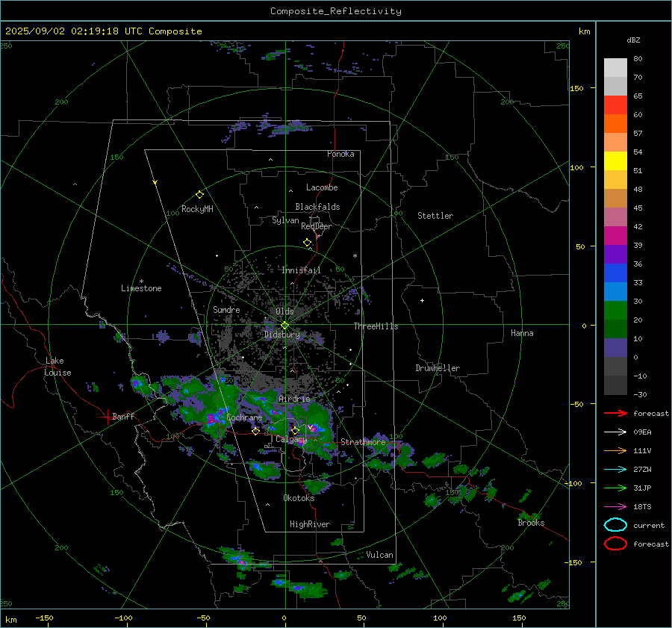Click the Olds city label
The width and height of the screenshot is (672, 628).
284,311
